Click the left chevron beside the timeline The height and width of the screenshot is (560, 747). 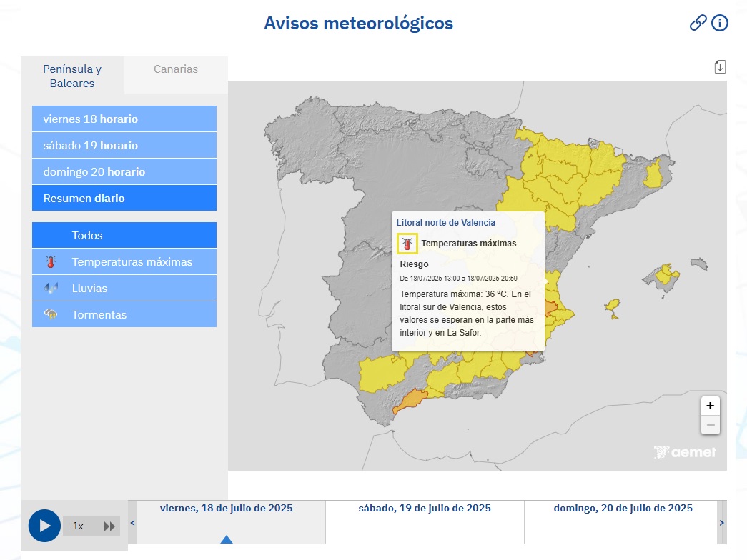[x=132, y=522]
